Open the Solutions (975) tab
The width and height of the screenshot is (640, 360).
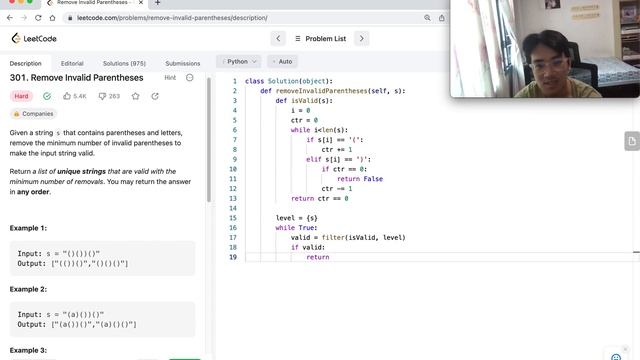pyautogui.click(x=124, y=63)
